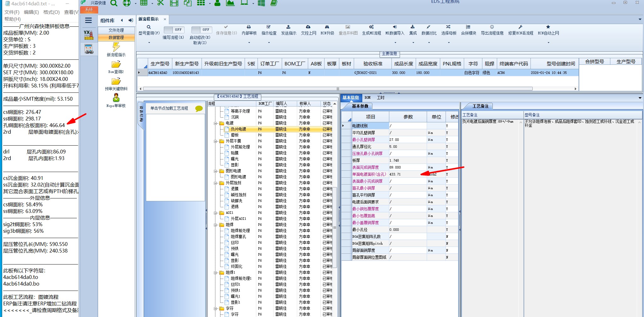The height and width of the screenshot is (317, 644).
Task: Click 内部审核 printer icon button
Action: 249,30
